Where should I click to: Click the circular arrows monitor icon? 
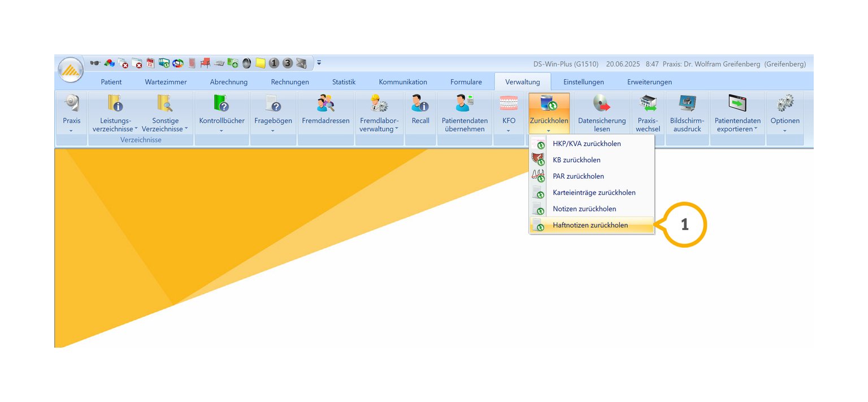(x=178, y=63)
